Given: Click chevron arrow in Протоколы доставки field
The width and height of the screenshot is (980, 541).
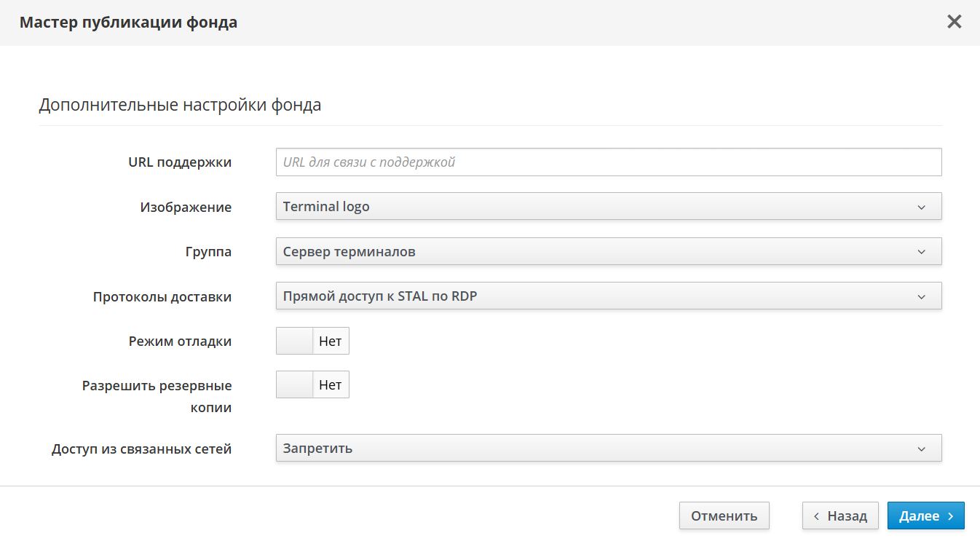Looking at the screenshot, I should tap(921, 296).
